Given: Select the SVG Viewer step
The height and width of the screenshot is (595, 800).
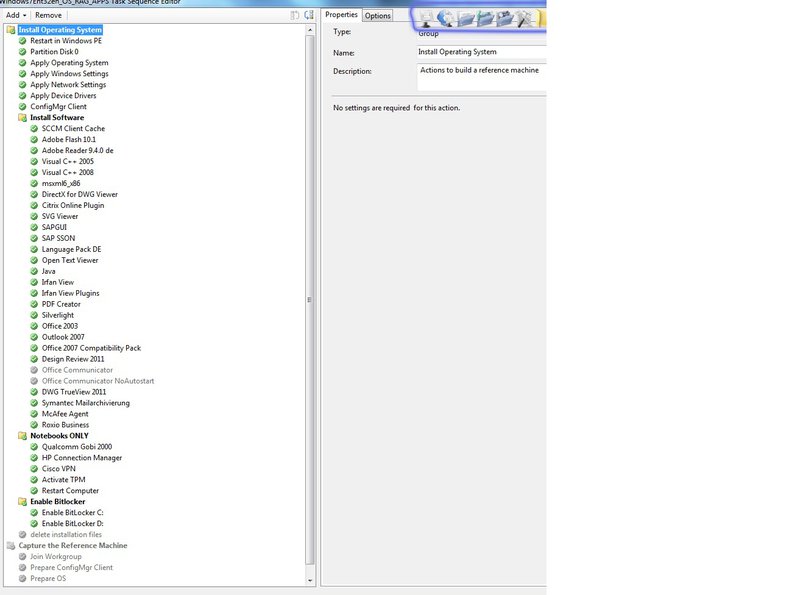Looking at the screenshot, I should 60,216.
